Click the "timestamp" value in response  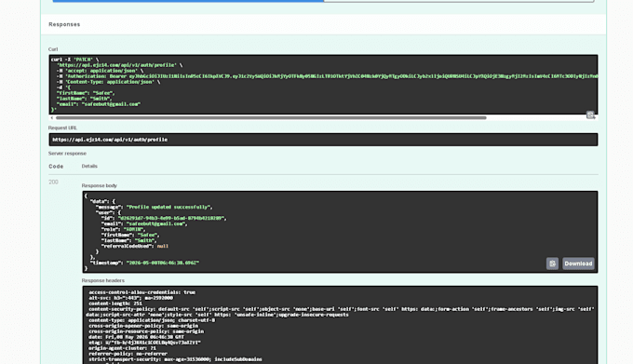point(163,263)
